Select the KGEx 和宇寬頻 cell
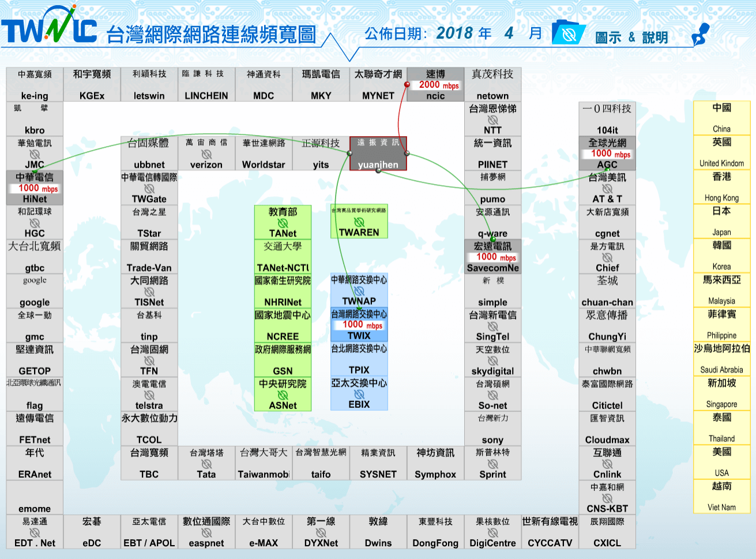 [92, 85]
